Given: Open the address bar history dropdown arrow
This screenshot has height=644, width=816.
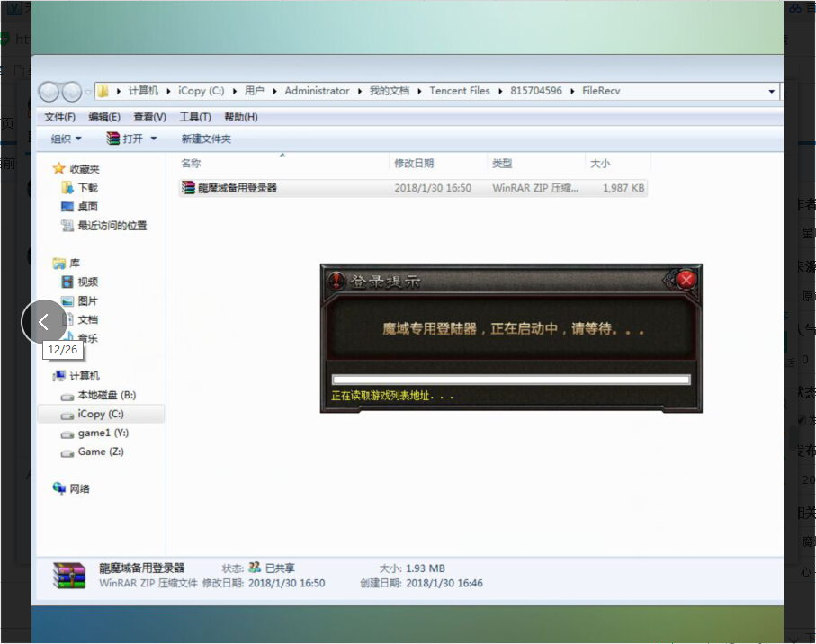Looking at the screenshot, I should (x=770, y=90).
